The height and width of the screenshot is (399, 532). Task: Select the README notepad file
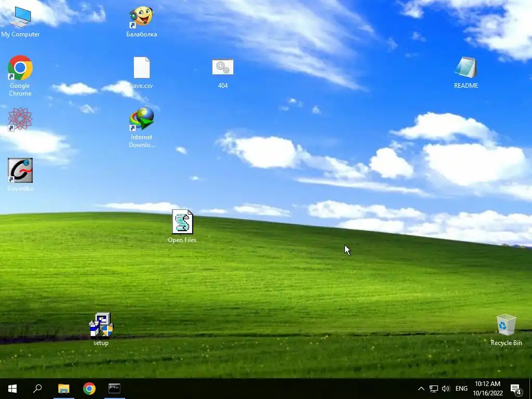(466, 73)
